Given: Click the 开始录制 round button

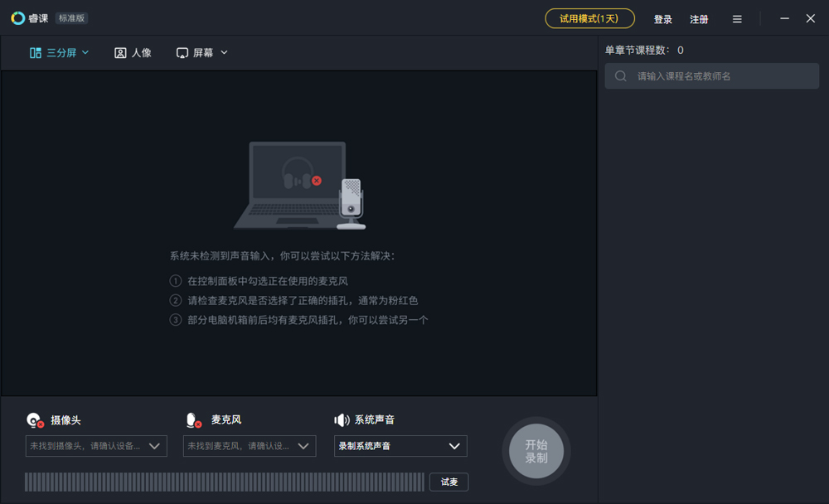Looking at the screenshot, I should click(x=536, y=451).
